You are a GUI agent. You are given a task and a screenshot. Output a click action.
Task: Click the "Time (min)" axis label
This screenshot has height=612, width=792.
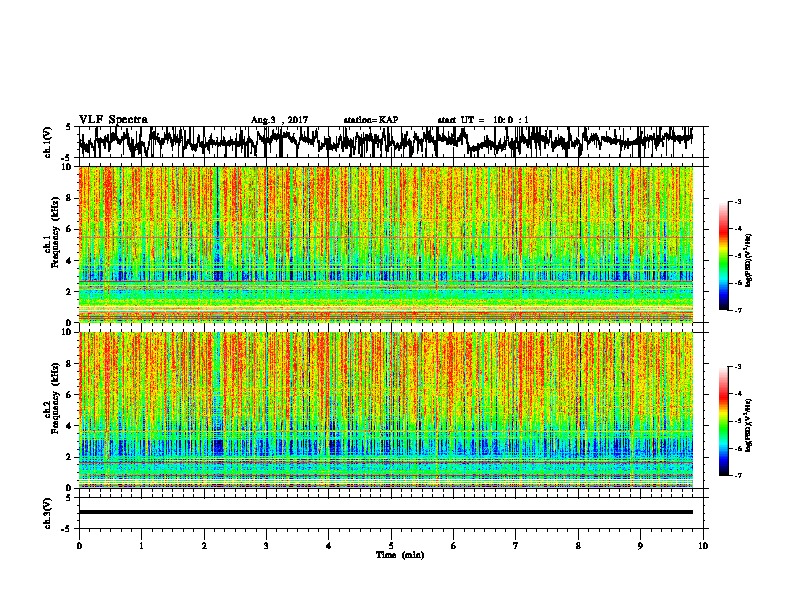click(400, 555)
